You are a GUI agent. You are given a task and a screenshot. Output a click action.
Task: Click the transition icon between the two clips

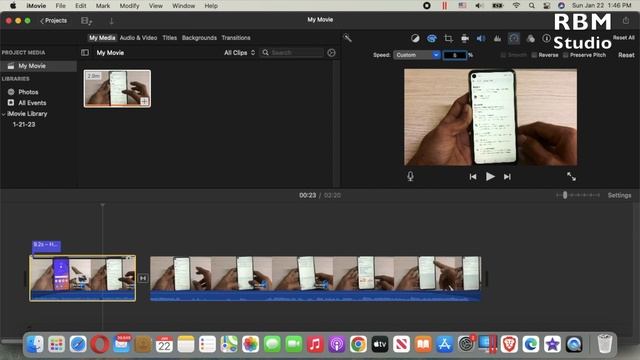(143, 278)
